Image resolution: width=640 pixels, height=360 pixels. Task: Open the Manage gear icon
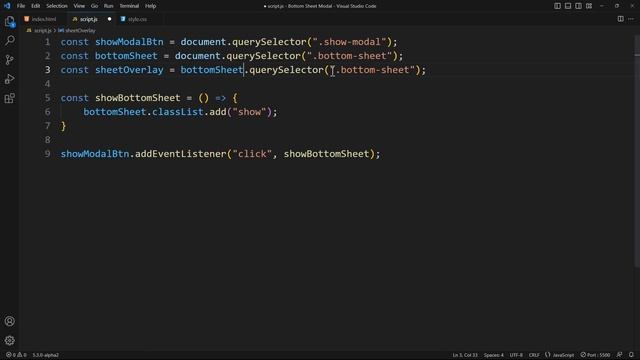[x=10, y=340]
